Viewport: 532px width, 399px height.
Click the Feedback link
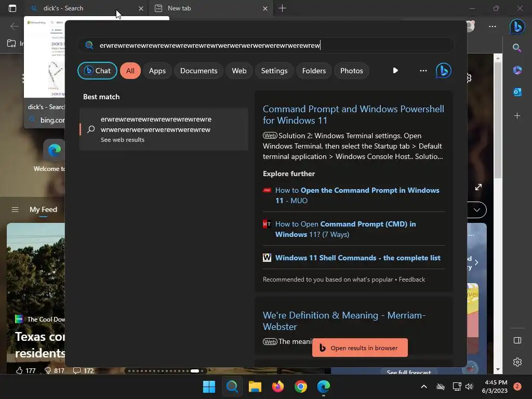pos(411,279)
